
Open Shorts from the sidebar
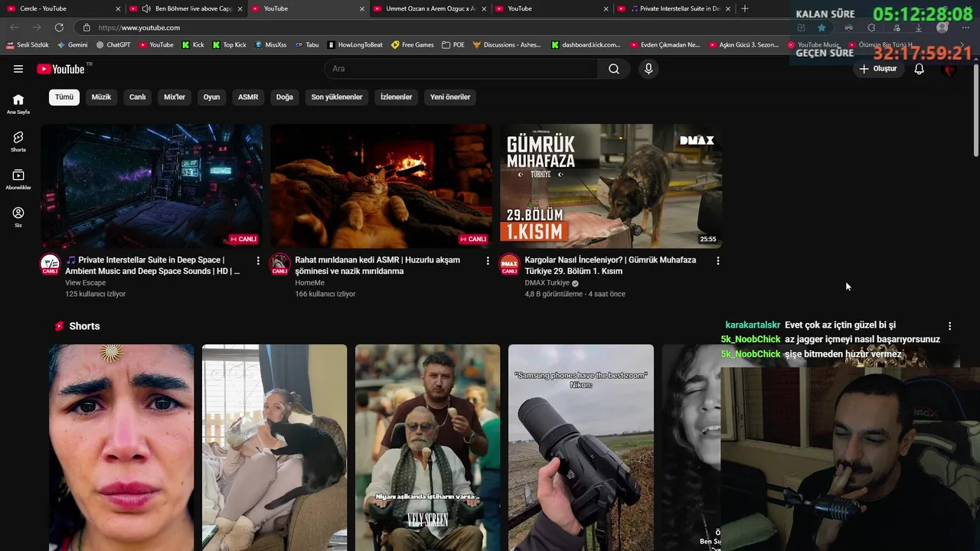coord(18,142)
